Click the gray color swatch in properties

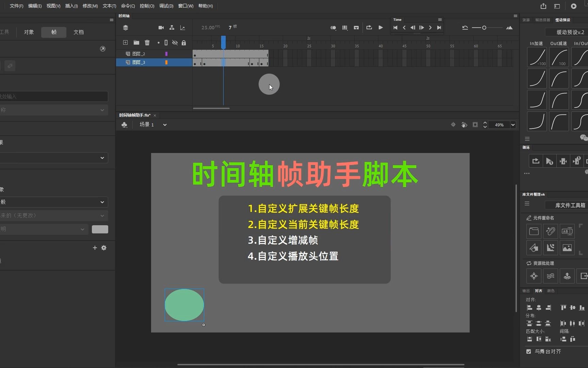coord(100,229)
